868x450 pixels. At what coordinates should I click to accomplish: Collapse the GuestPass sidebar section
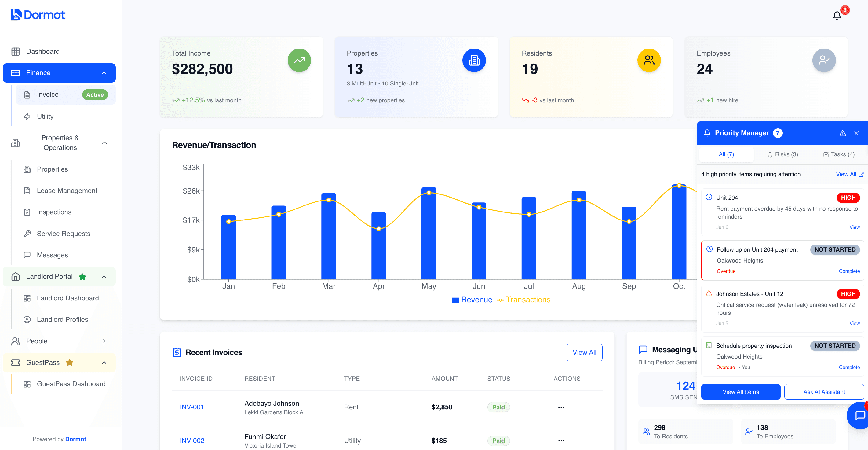pyautogui.click(x=104, y=363)
